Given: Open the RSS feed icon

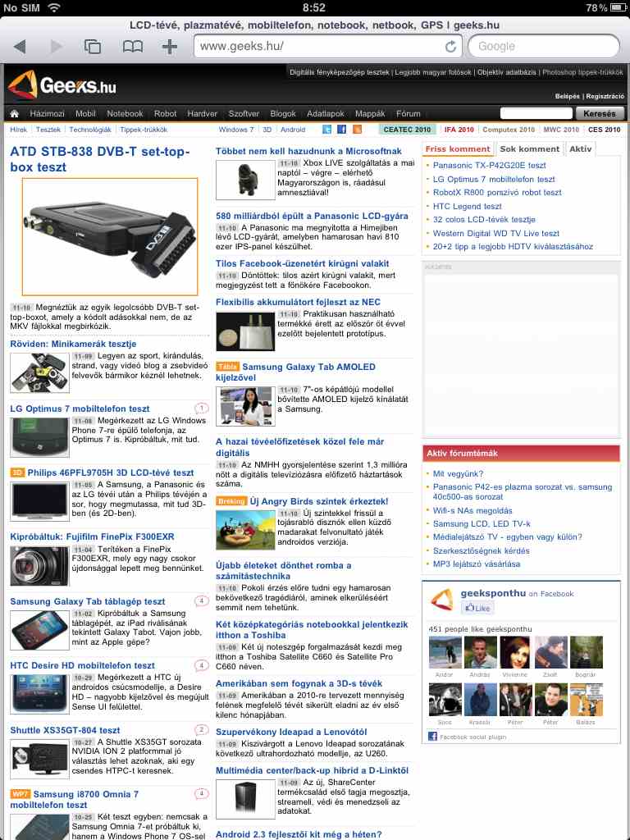Looking at the screenshot, I should (x=357, y=130).
